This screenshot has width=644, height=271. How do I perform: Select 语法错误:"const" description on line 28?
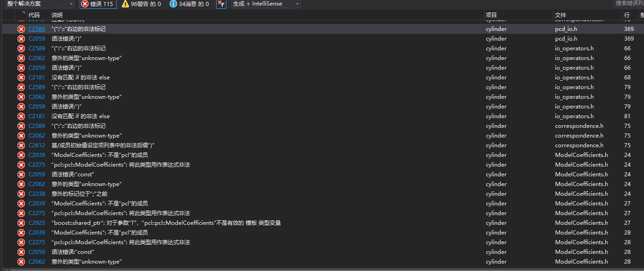pyautogui.click(x=73, y=252)
